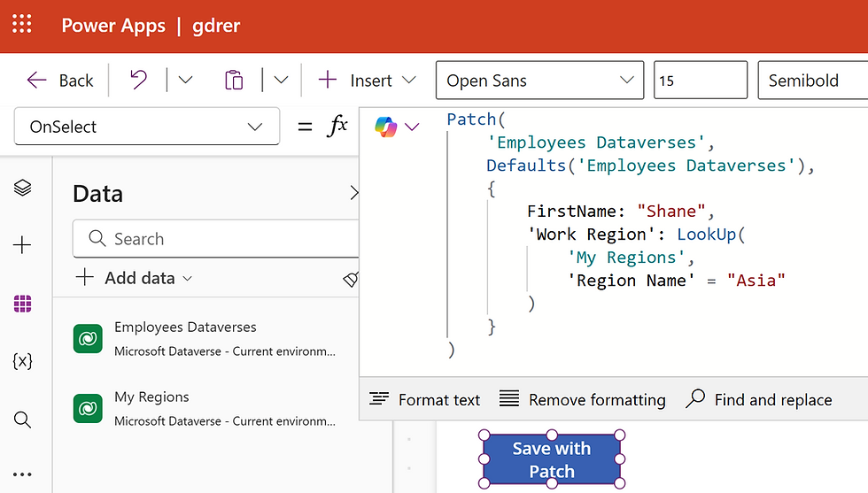This screenshot has height=493, width=868.
Task: Open Find and replace
Action: (x=759, y=399)
